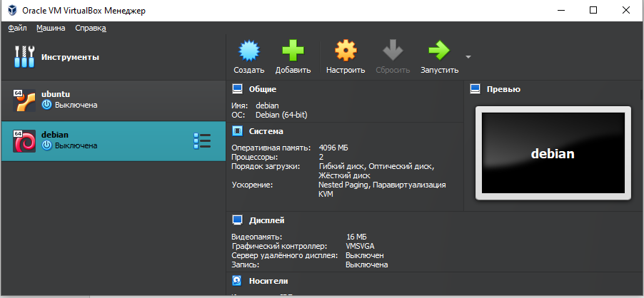Click the Видеопамять 16 МБ value
Screen dimensions: 644x298
pos(356,237)
